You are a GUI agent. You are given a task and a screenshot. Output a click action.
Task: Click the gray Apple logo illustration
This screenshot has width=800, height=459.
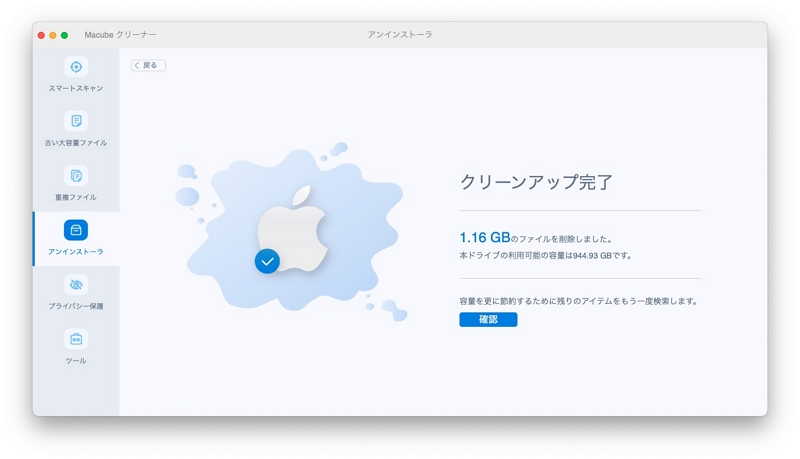pyautogui.click(x=292, y=227)
